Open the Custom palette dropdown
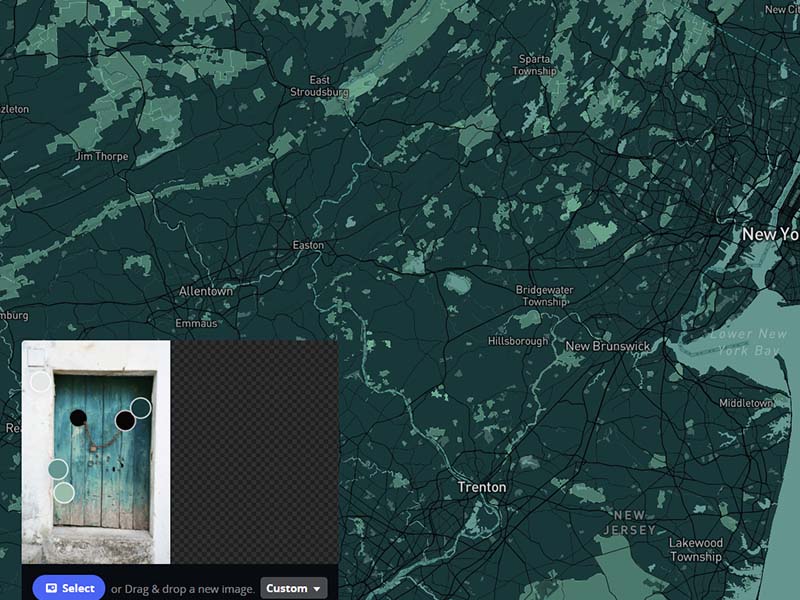Image resolution: width=800 pixels, height=600 pixels. (293, 588)
